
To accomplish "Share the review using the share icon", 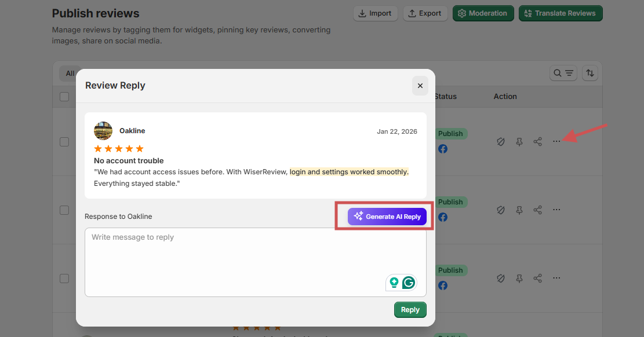I will coord(537,141).
